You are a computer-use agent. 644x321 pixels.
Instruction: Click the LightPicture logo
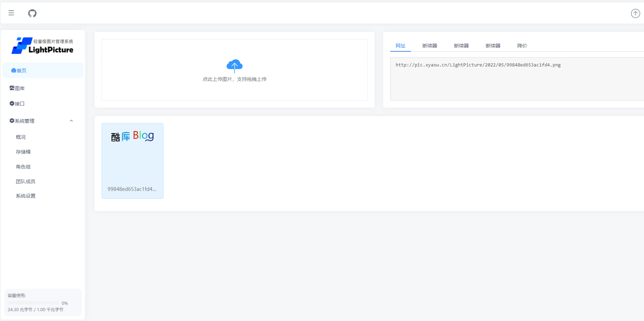[x=43, y=46]
